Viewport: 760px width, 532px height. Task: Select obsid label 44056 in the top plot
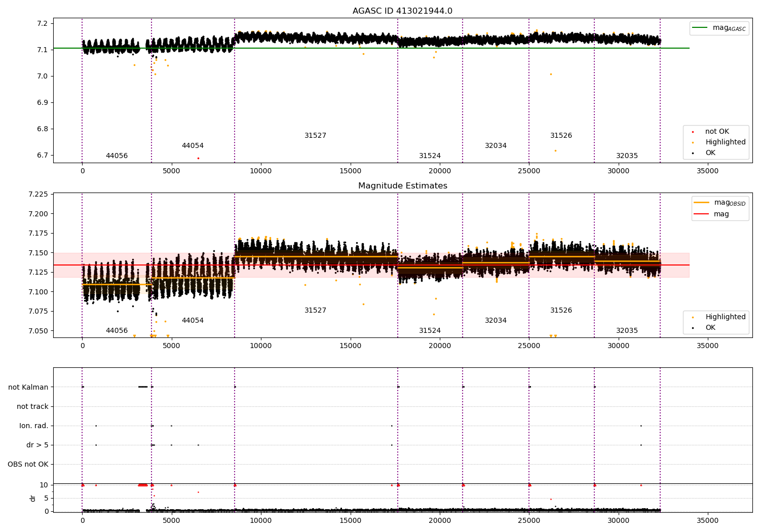pyautogui.click(x=117, y=156)
